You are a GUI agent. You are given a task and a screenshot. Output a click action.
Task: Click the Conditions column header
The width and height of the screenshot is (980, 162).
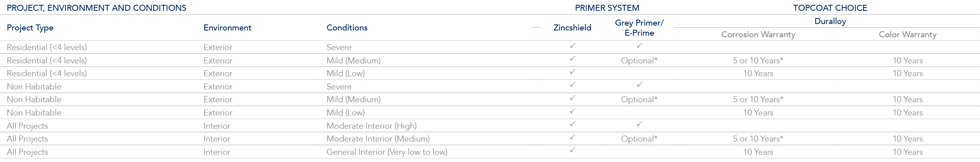(347, 28)
